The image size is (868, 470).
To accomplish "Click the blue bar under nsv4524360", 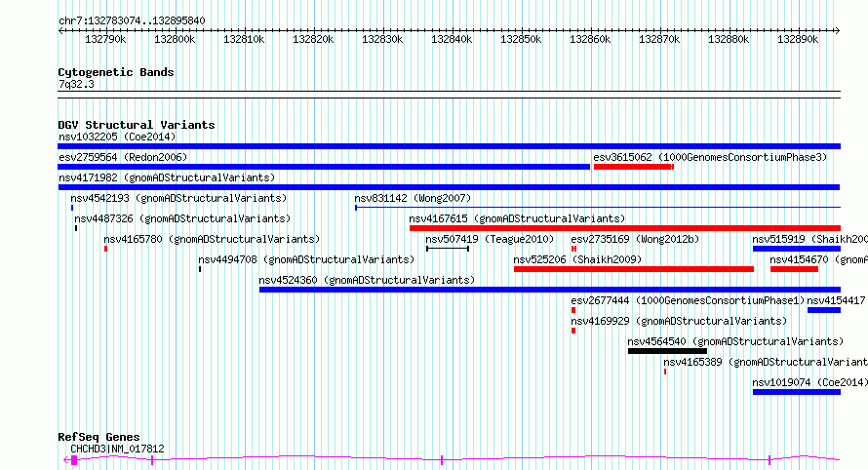I will [550, 290].
